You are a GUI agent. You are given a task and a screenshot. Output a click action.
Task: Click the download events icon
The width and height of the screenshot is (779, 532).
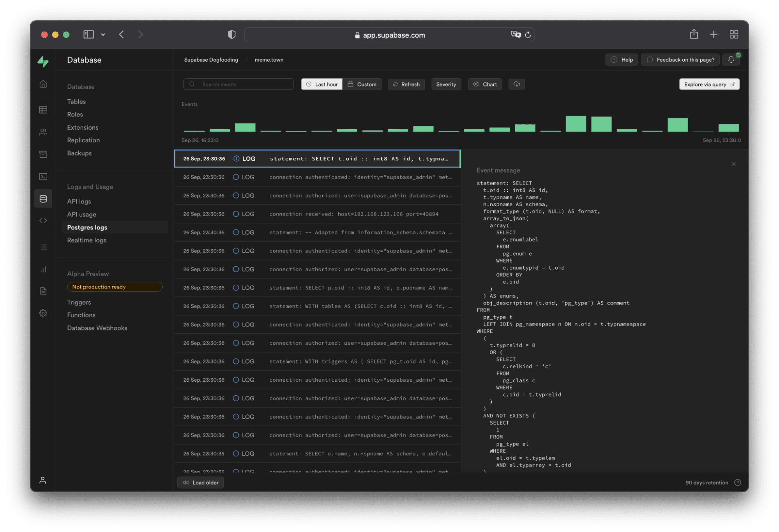tap(517, 84)
